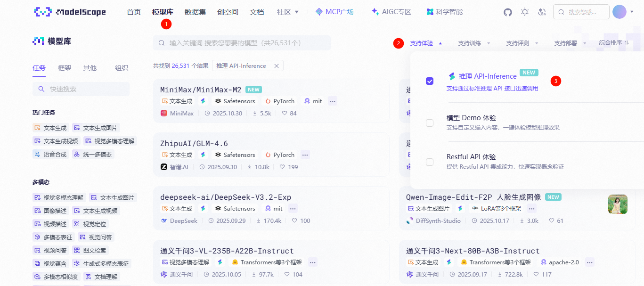This screenshot has height=286, width=644.
Task: Open 模型库 in top navigation
Action: pos(163,12)
